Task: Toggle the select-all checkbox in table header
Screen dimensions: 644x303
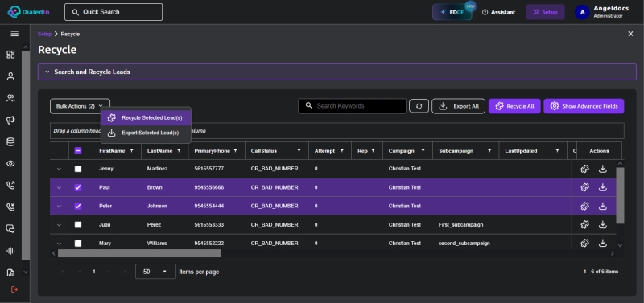Action: coord(78,151)
